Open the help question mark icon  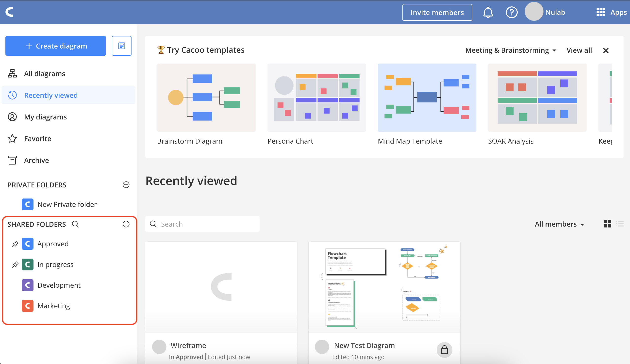(x=512, y=12)
